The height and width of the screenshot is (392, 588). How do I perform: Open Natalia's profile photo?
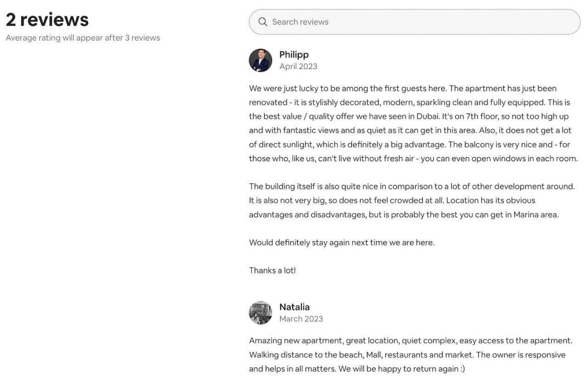(260, 313)
